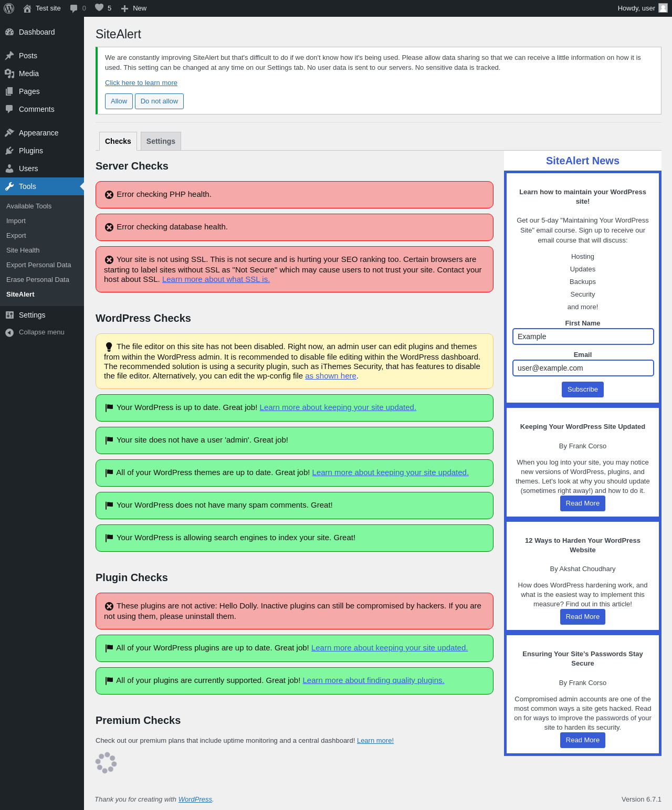The height and width of the screenshot is (810, 672).
Task: Switch to the Settings tab
Action: tap(161, 141)
